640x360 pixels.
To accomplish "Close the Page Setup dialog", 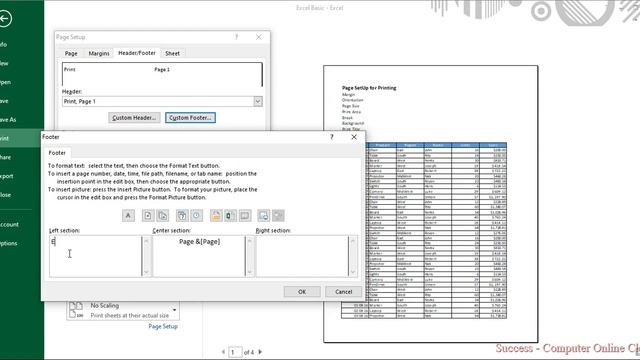I will click(x=259, y=37).
